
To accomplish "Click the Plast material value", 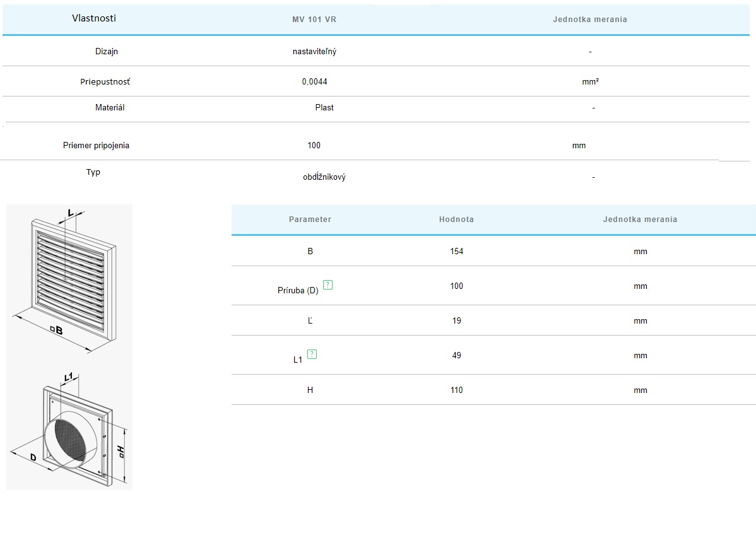I will click(324, 108).
